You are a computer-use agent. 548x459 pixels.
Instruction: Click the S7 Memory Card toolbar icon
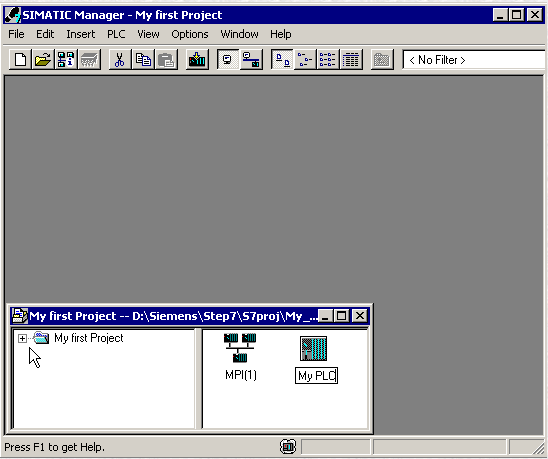tap(89, 60)
